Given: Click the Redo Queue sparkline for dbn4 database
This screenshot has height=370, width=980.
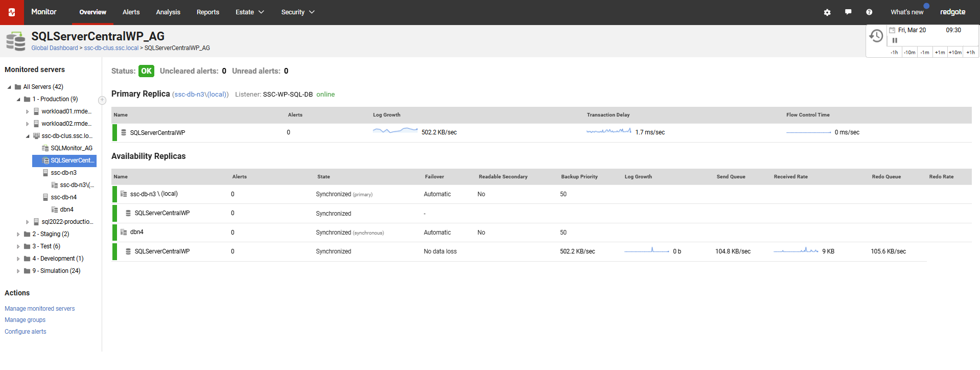Looking at the screenshot, I should [796, 251].
